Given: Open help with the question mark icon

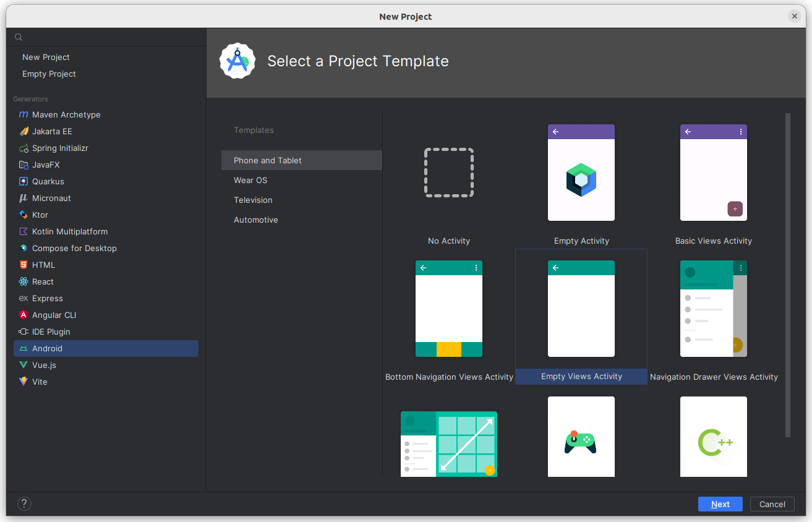Looking at the screenshot, I should 24,503.
